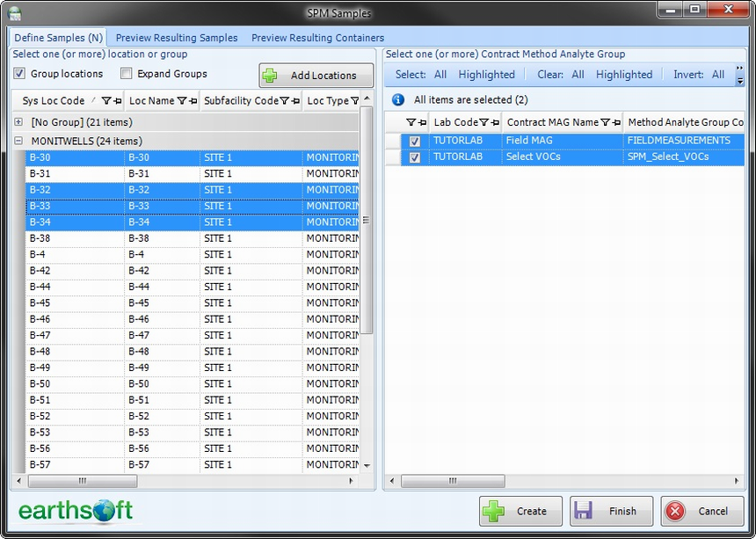Click pin icon in Contract MAG Name column

pos(616,123)
